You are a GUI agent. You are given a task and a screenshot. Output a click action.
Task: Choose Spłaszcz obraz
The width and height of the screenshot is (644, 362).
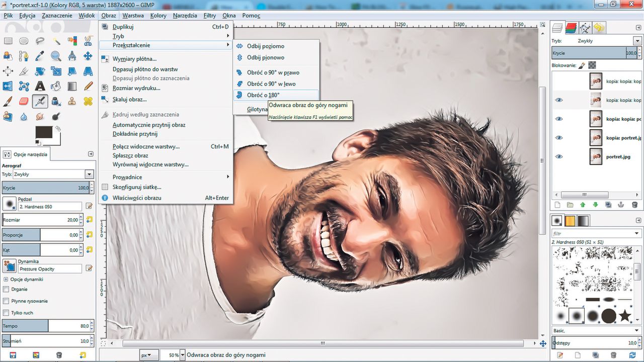point(166,155)
